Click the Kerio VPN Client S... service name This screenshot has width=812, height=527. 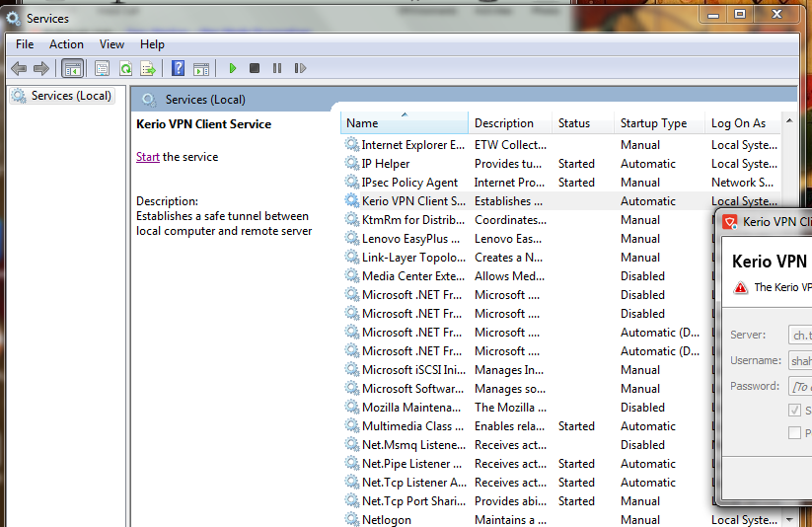click(413, 201)
